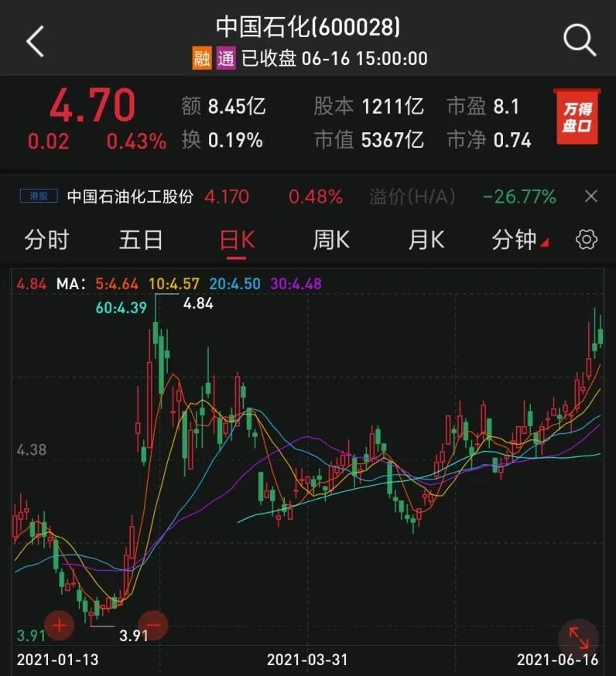The height and width of the screenshot is (676, 616).
Task: Tap the 4.38 axis price label
Action: point(31,450)
